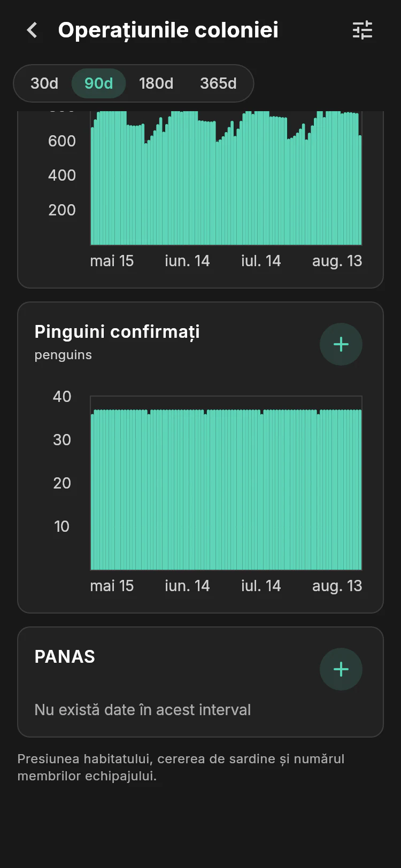Open the filter settings sliders icon
401x868 pixels.
click(x=363, y=30)
